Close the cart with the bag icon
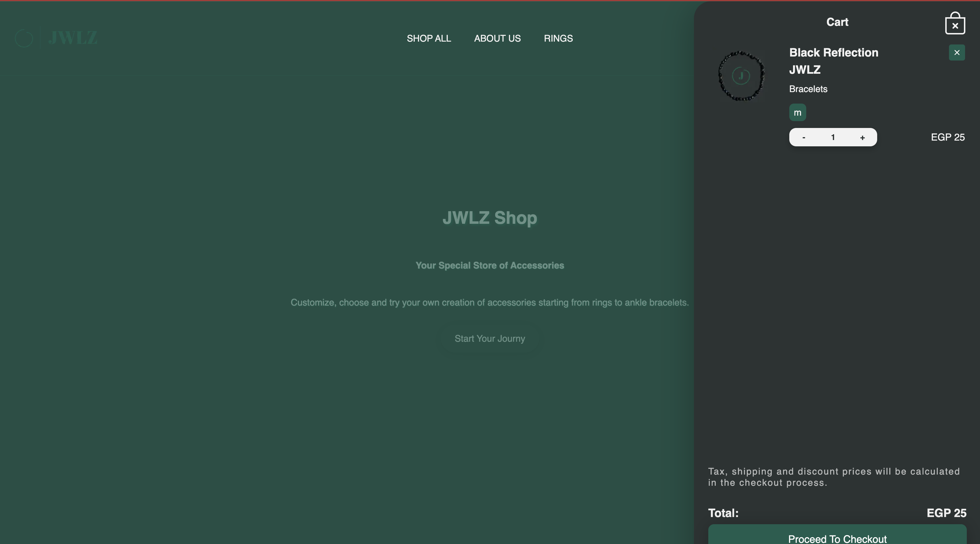This screenshot has width=980, height=544. tap(955, 24)
